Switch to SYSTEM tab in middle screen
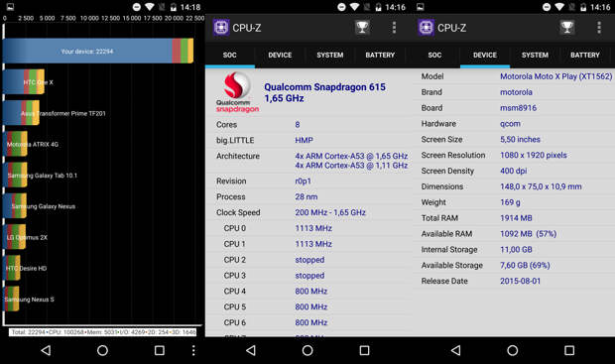Image resolution: width=615 pixels, height=364 pixels. (x=330, y=55)
